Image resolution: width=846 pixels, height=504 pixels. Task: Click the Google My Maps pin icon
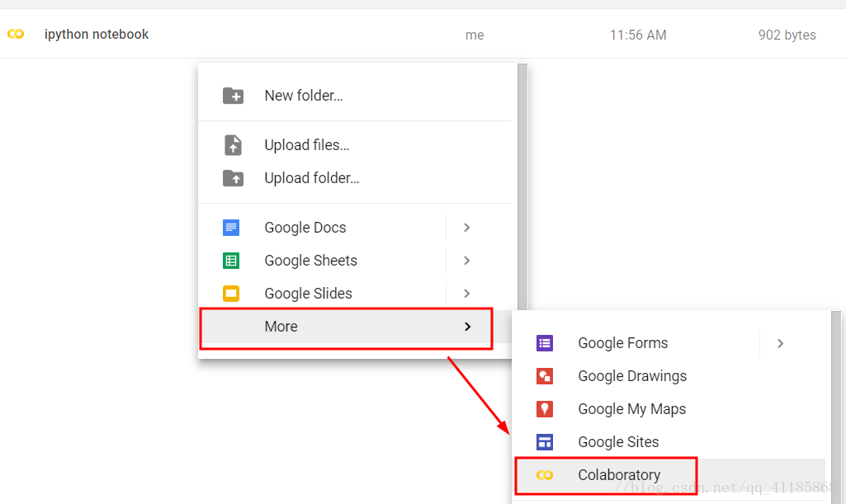coord(544,409)
